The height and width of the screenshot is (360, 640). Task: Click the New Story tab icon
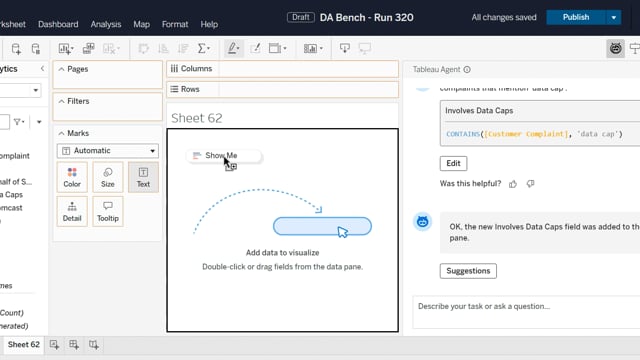(94, 344)
